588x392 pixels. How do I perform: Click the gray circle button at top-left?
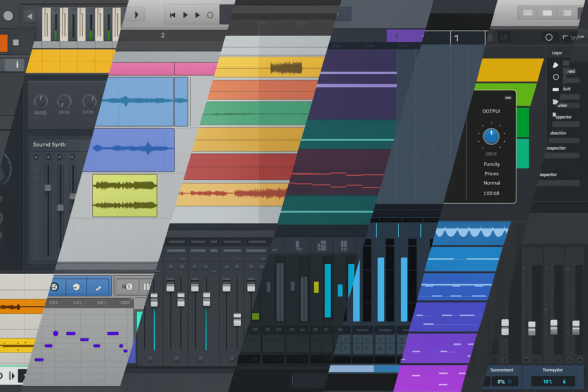tap(8, 16)
